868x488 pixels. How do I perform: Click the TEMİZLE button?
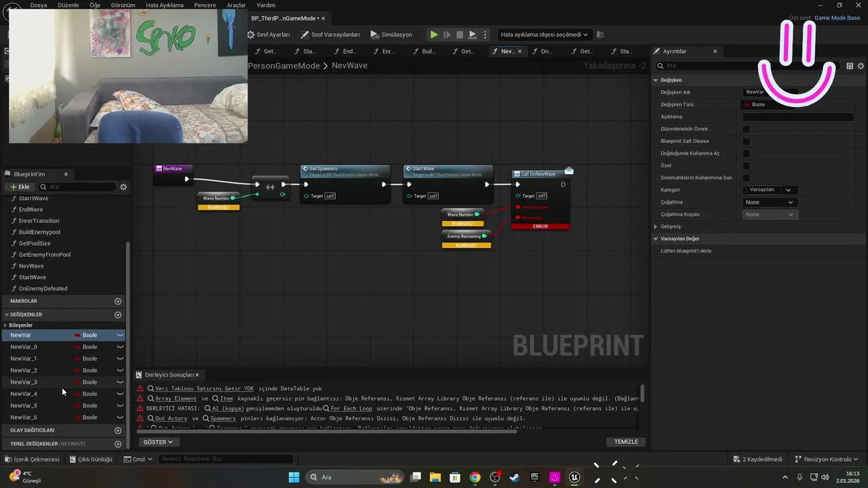point(626,442)
